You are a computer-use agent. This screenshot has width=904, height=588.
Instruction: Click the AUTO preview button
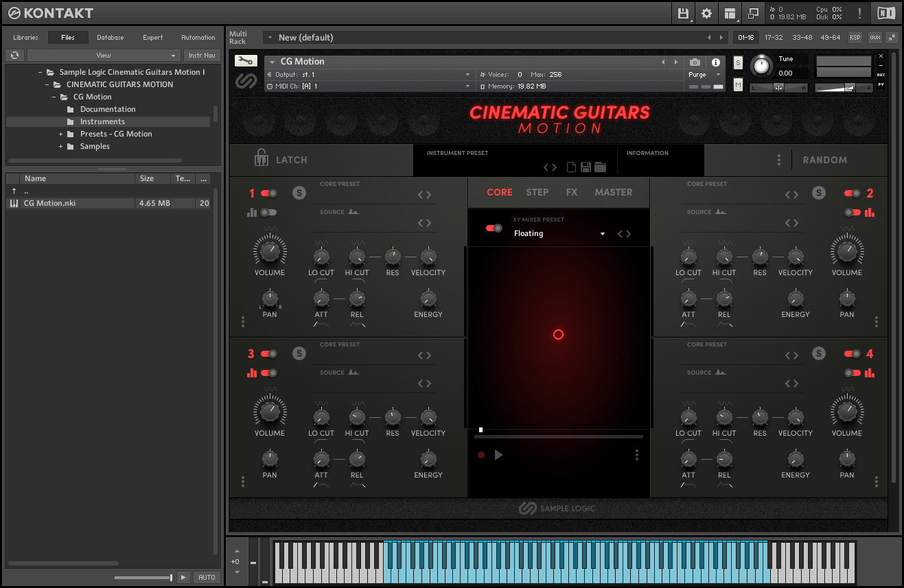(207, 577)
